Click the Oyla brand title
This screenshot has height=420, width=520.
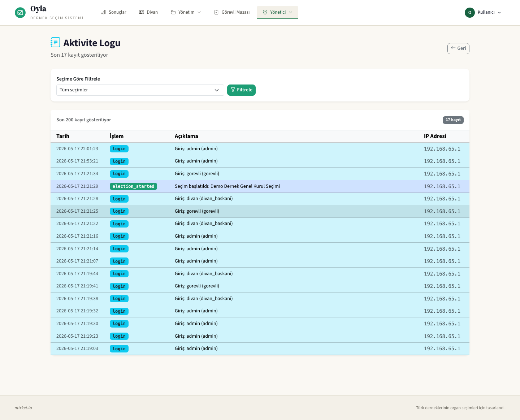[x=38, y=9]
